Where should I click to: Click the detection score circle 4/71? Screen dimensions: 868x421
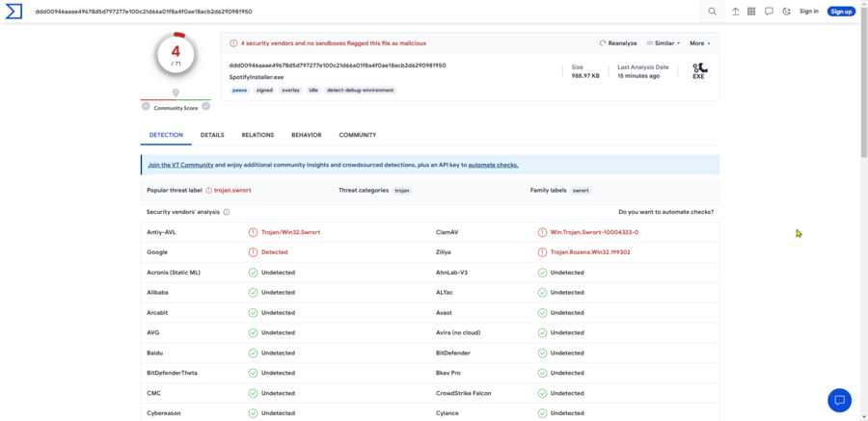tap(176, 55)
